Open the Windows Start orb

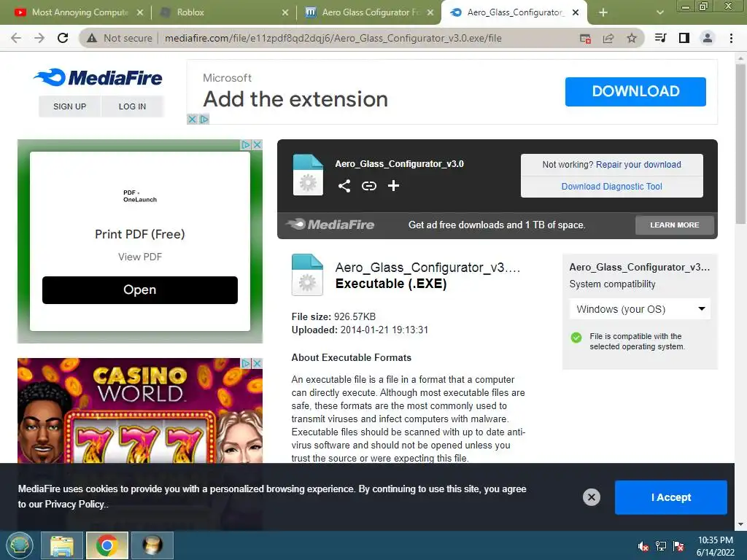point(20,545)
